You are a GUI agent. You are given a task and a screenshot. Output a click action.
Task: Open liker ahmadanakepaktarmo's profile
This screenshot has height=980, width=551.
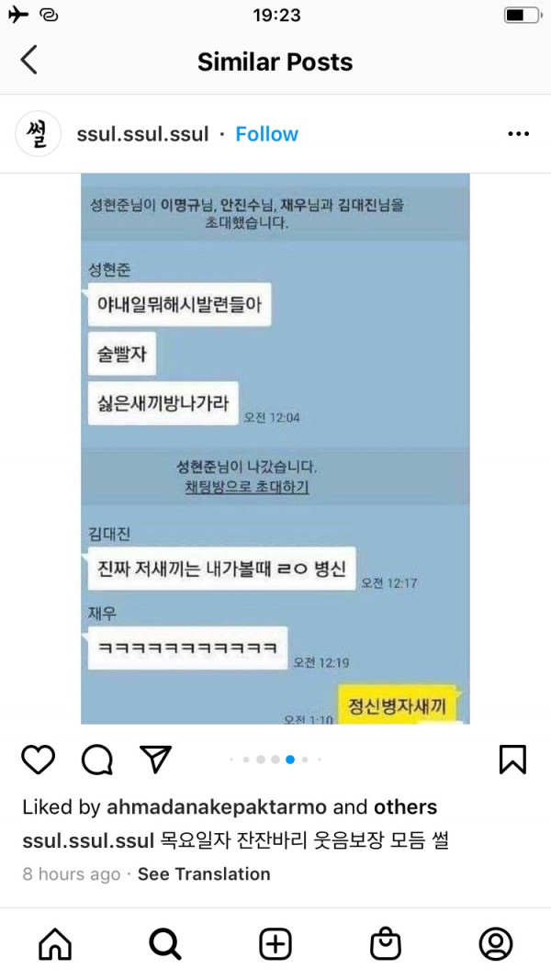pos(217,807)
